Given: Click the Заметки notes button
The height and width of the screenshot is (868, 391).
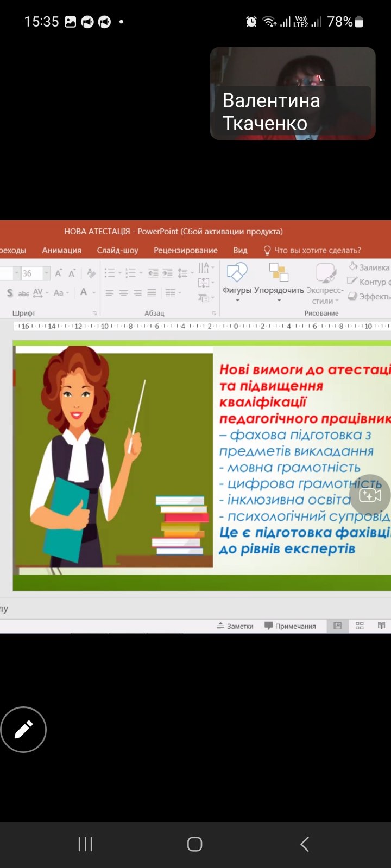Looking at the screenshot, I should point(235,626).
